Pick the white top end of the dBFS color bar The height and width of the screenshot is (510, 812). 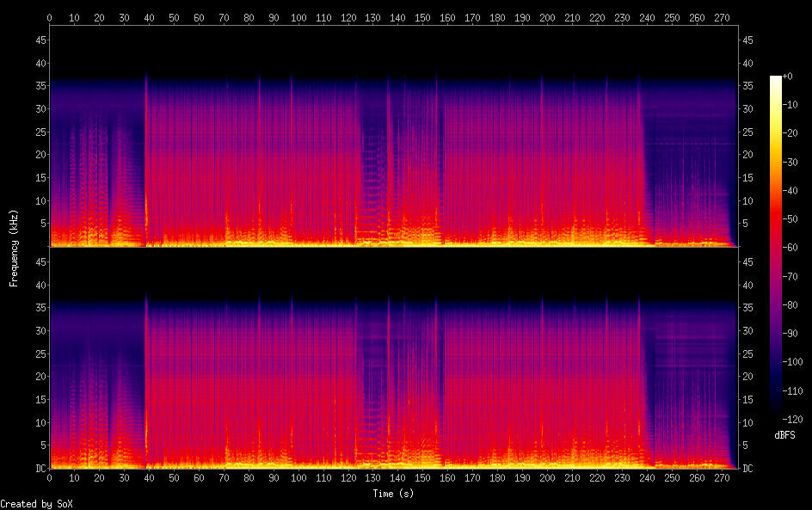coord(776,79)
